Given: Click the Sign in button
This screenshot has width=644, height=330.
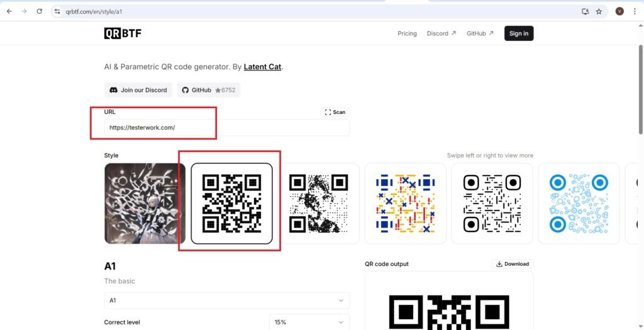Looking at the screenshot, I should click(519, 33).
